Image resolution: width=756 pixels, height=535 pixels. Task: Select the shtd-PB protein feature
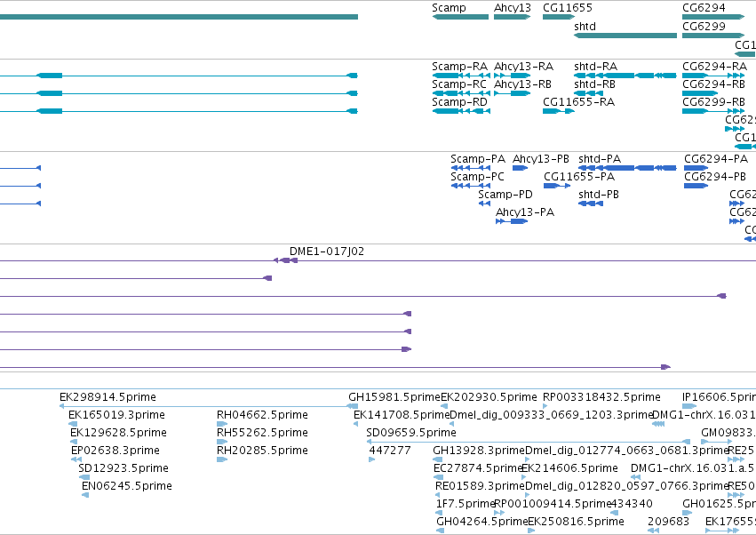[x=591, y=204]
